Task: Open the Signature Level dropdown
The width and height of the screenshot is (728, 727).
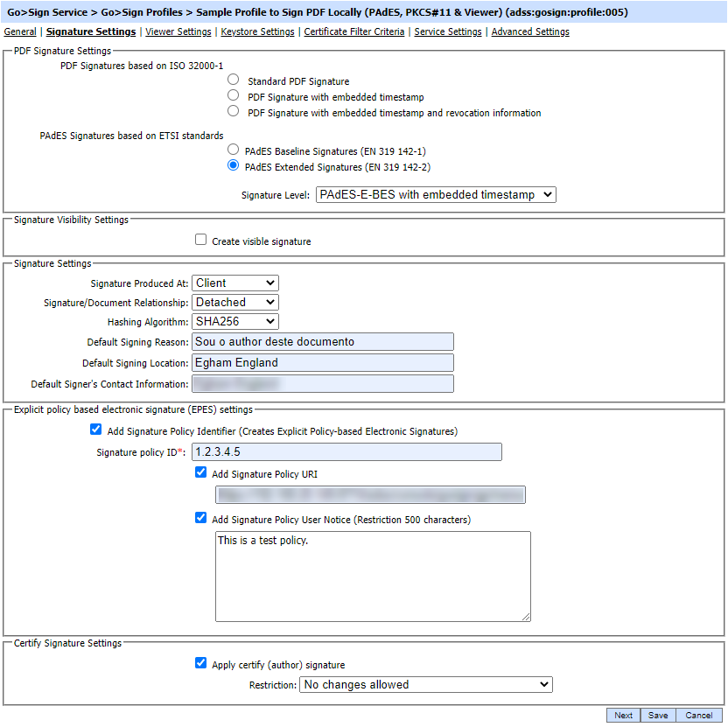Action: pos(436,195)
